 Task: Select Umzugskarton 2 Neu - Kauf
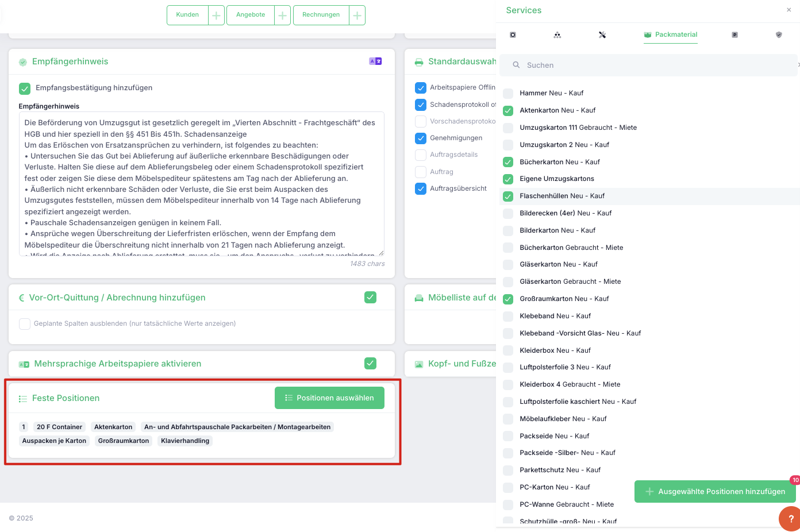pos(508,145)
